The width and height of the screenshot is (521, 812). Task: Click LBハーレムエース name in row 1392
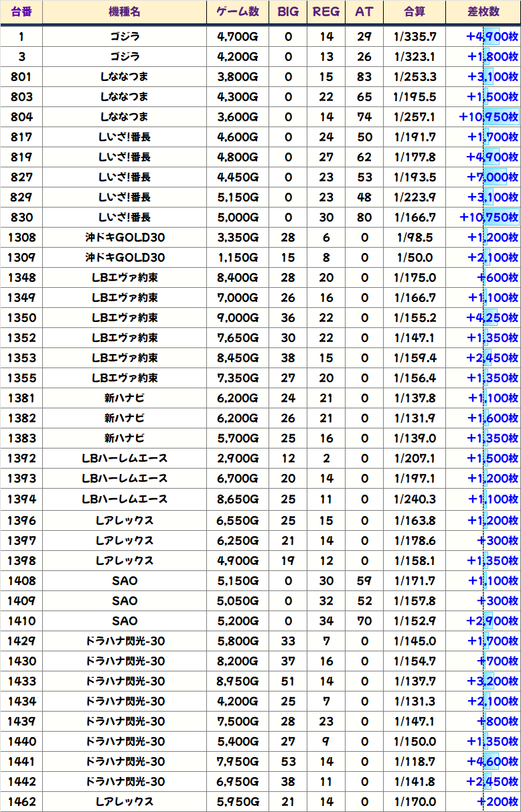coord(125,459)
